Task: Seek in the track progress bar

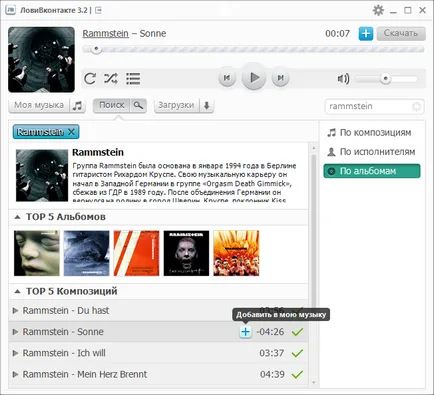Action: pos(253,49)
